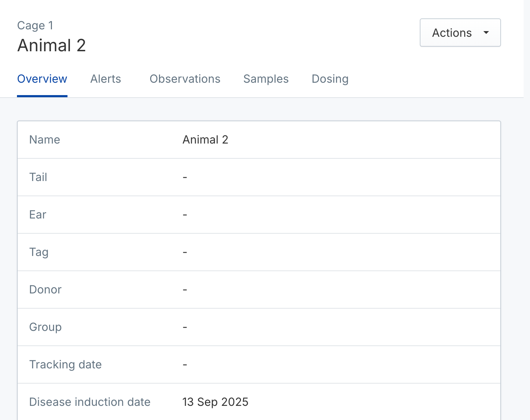Click the Tail field label
The width and height of the screenshot is (530, 420).
(38, 177)
